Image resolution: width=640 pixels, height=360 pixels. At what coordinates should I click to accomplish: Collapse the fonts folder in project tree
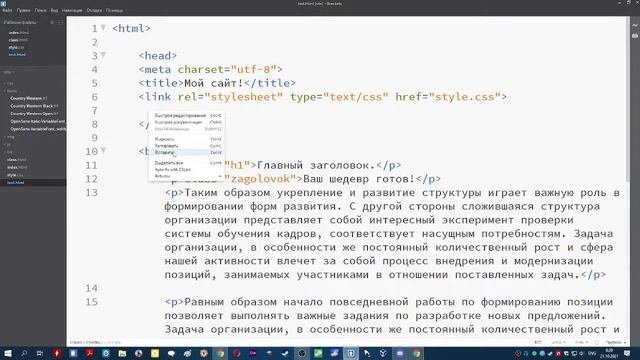11,91
